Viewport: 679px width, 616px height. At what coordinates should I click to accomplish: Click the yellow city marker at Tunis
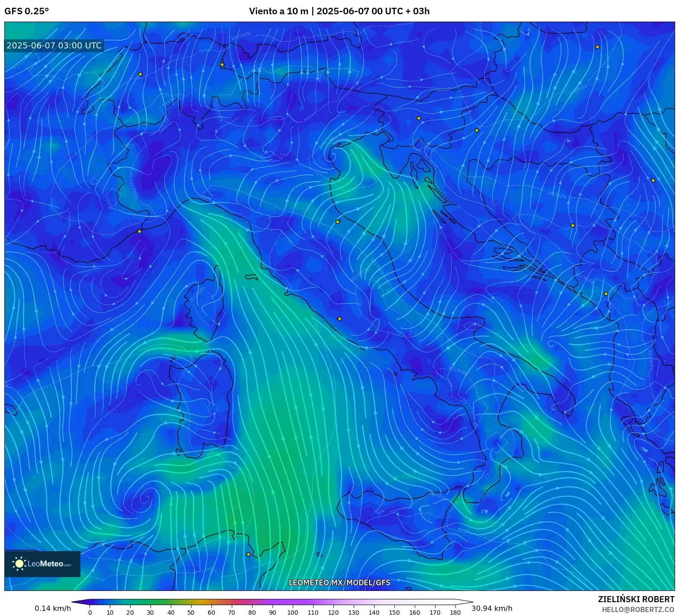248,554
